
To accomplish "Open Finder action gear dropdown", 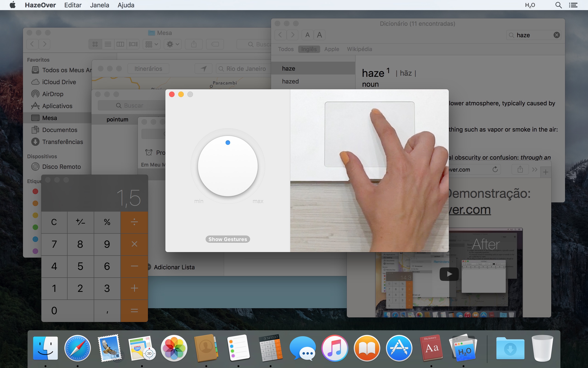I will (173, 44).
